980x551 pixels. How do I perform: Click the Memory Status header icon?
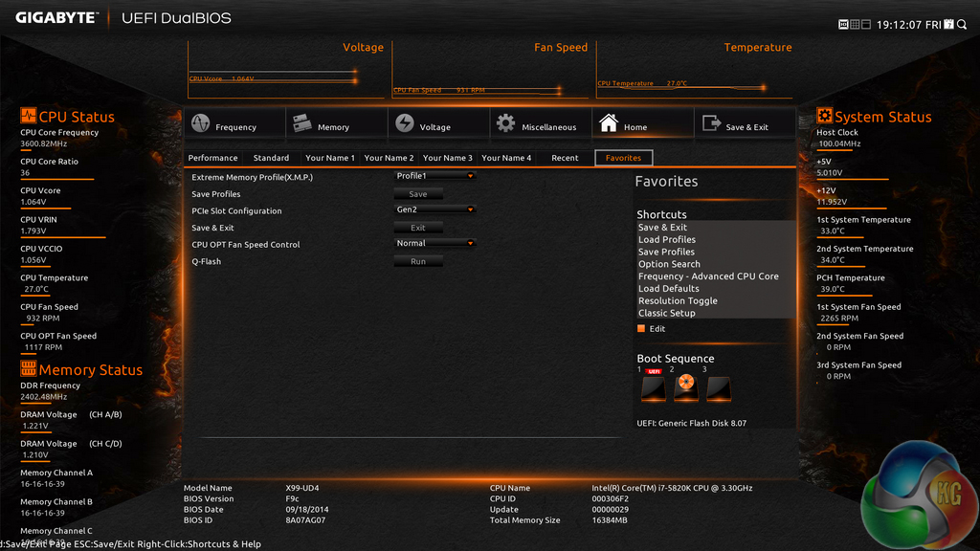tap(28, 368)
